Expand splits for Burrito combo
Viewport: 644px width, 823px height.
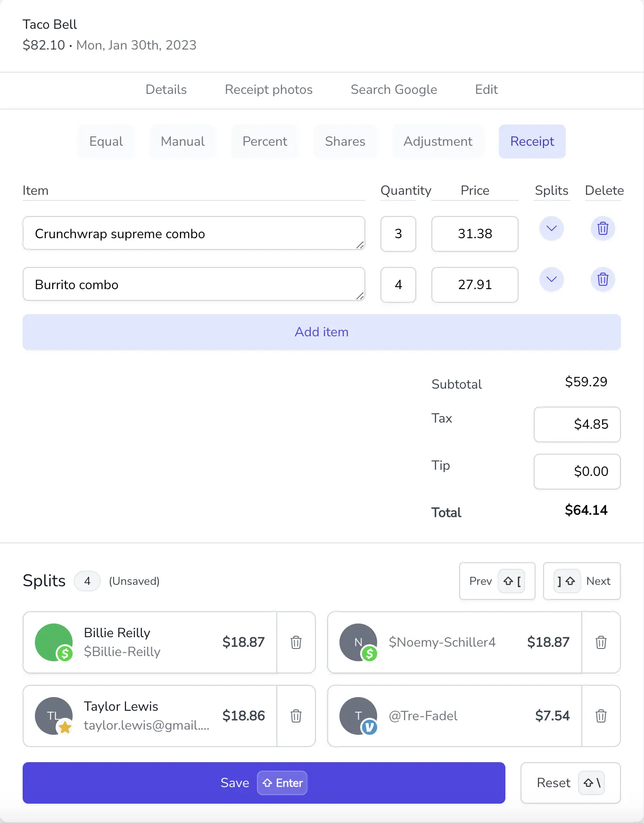point(552,280)
